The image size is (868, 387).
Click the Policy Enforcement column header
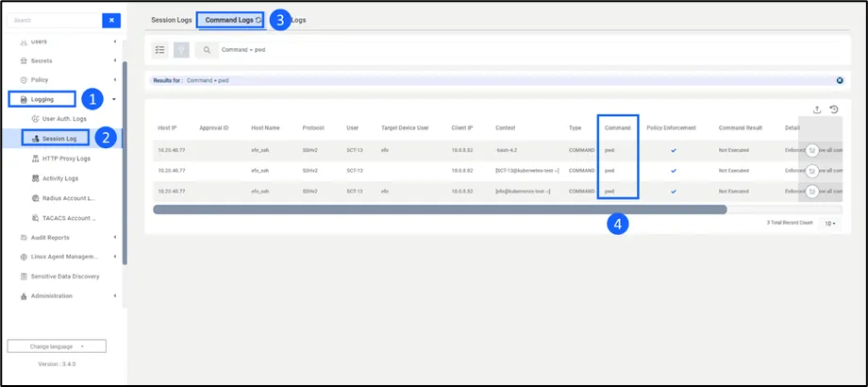(x=671, y=127)
